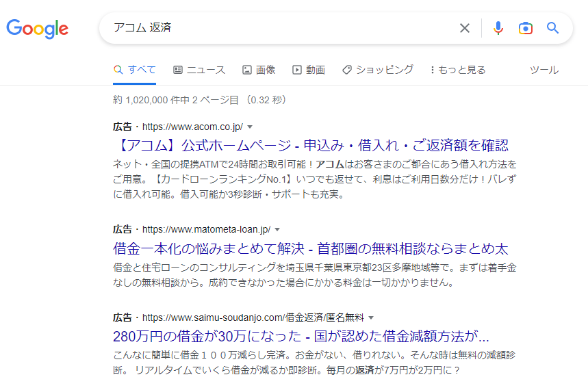Switch to the 動画 tab
The width and height of the screenshot is (588, 390).
point(309,70)
